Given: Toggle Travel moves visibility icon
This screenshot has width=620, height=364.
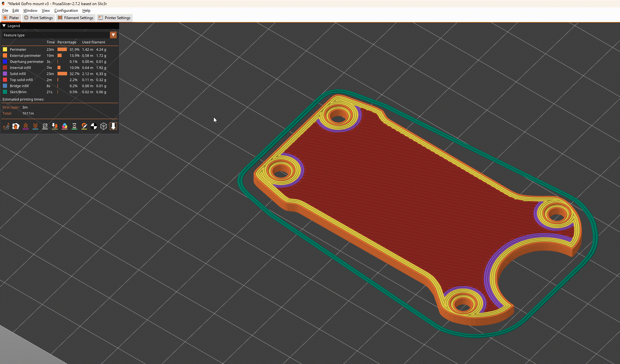Looking at the screenshot, I should pos(6,126).
